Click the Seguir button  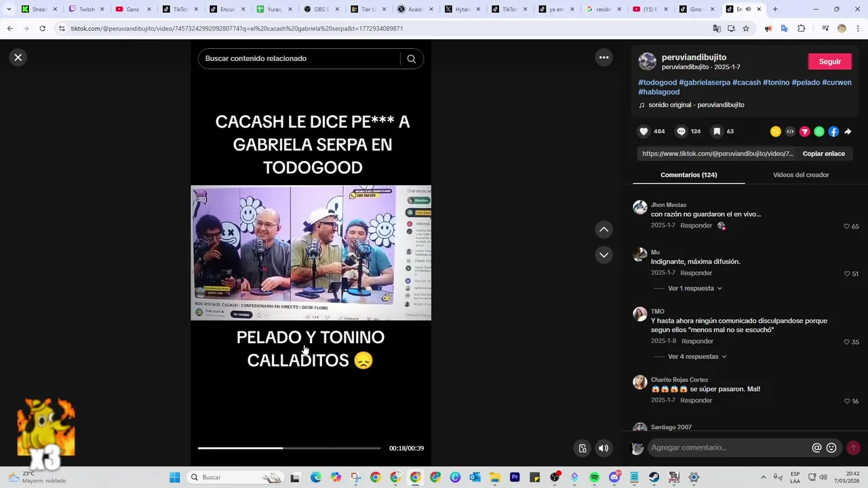pos(829,61)
